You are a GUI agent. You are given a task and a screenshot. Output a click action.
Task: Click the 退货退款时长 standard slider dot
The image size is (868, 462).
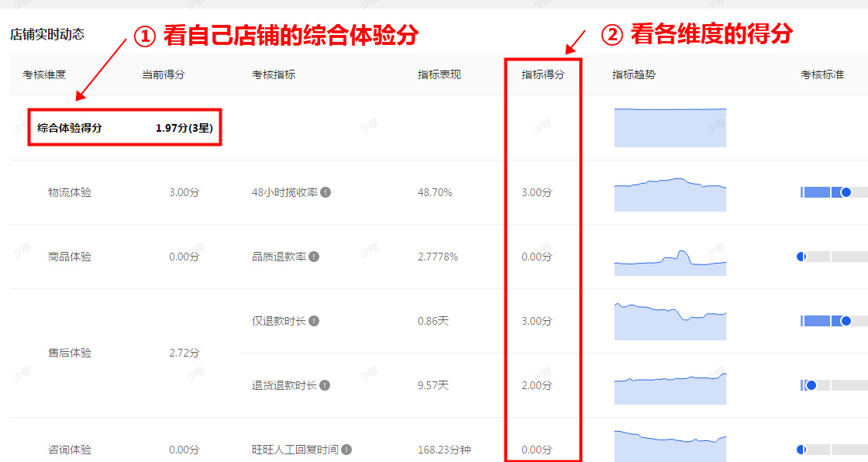click(x=811, y=385)
